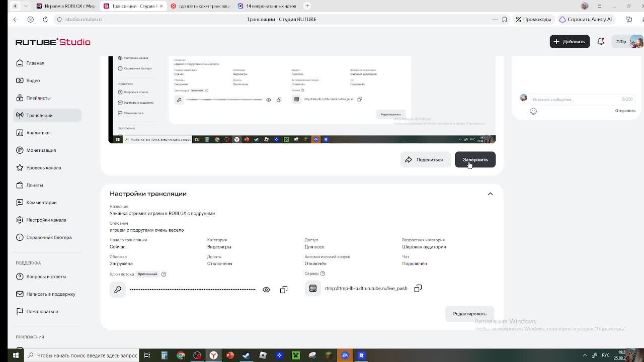Collapse Настройки трансляции section
The height and width of the screenshot is (362, 644).
coord(490,194)
